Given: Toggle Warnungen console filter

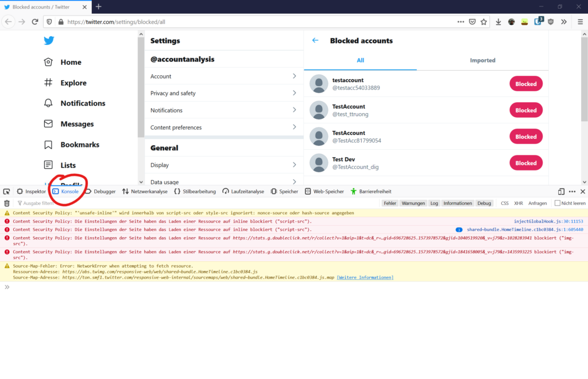Looking at the screenshot, I should pos(413,203).
